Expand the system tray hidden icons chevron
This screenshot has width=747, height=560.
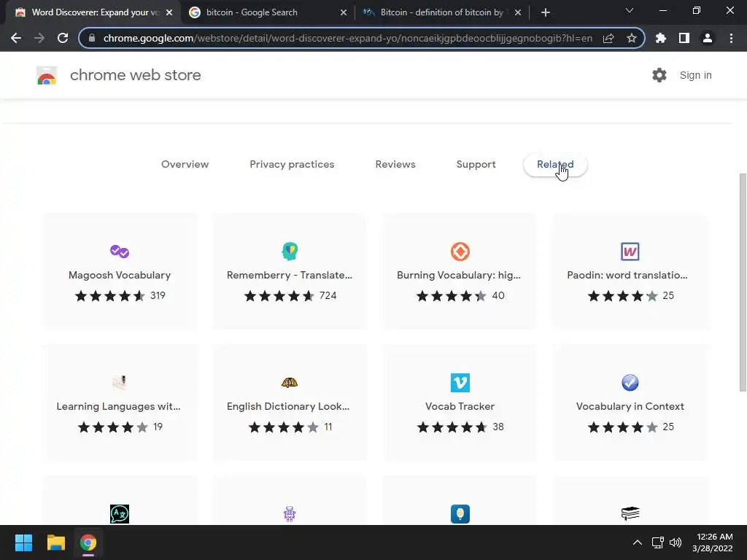coord(638,542)
